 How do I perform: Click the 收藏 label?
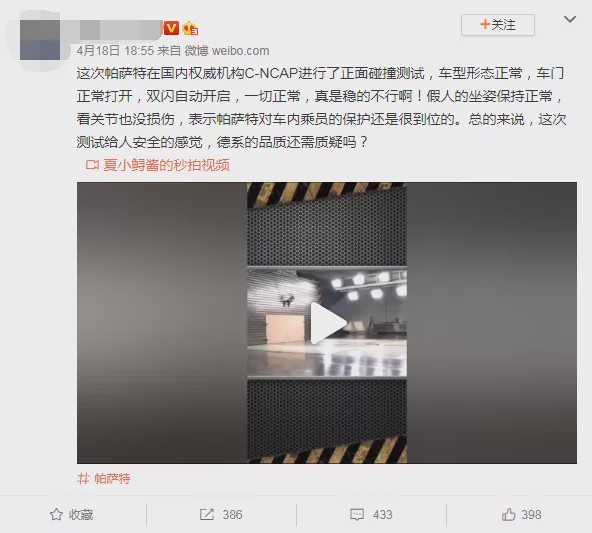pyautogui.click(x=81, y=515)
